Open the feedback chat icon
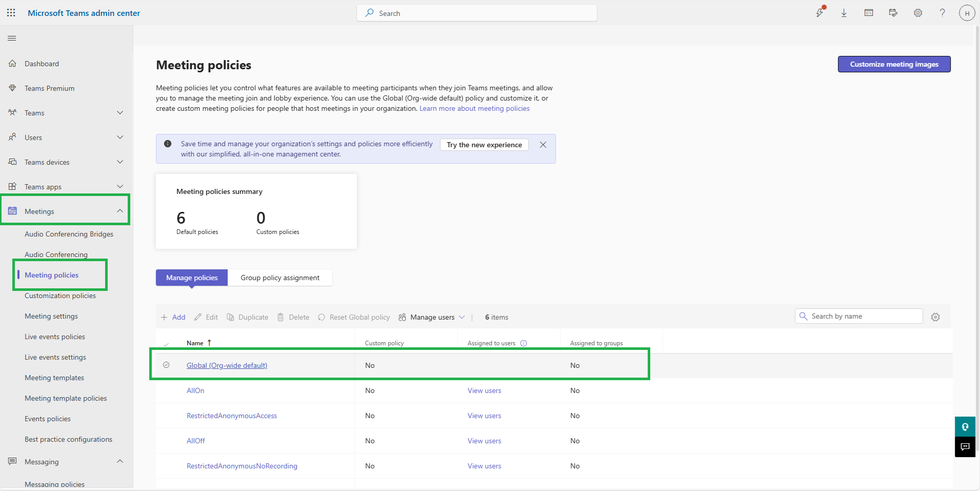The width and height of the screenshot is (980, 491). (965, 447)
